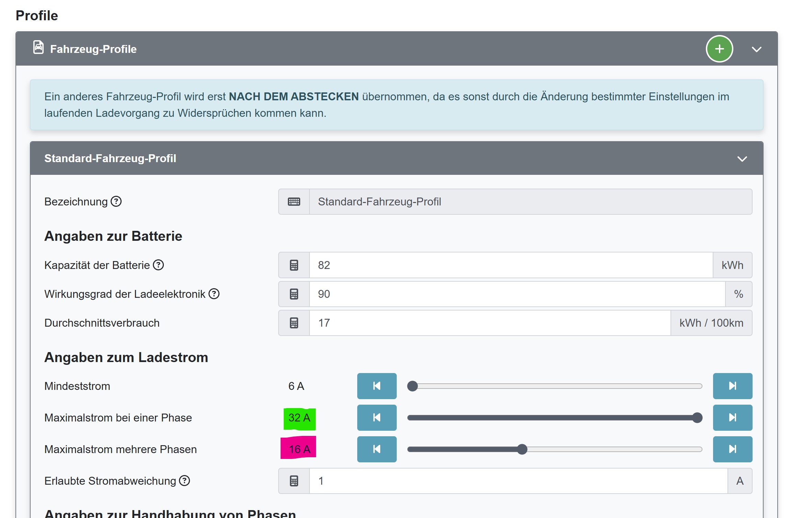Increase Maximalstrom mehrere Phasen step button
The width and height of the screenshot is (812, 518).
[732, 449]
